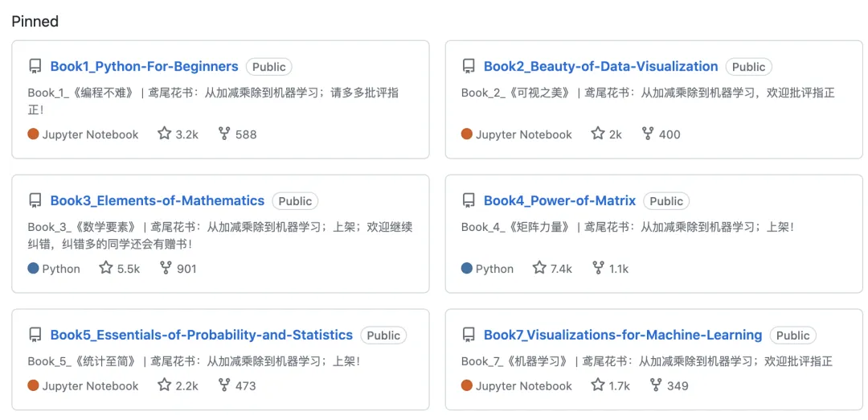Click the fork icon showing 588 forks
868x420 pixels.
pos(224,134)
